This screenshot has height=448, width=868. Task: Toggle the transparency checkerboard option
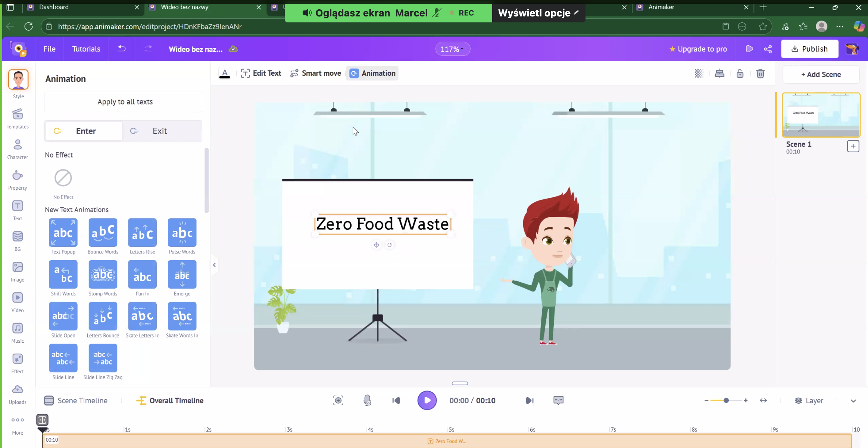click(699, 73)
